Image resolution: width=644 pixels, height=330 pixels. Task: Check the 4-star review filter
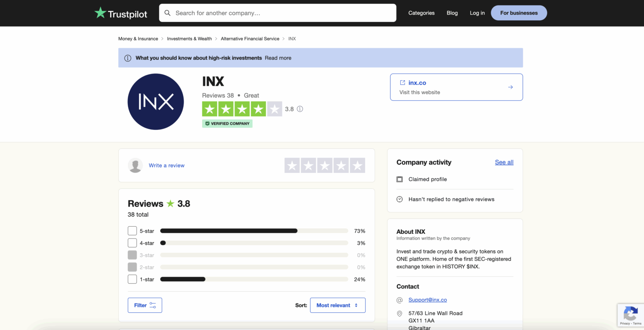tap(132, 243)
